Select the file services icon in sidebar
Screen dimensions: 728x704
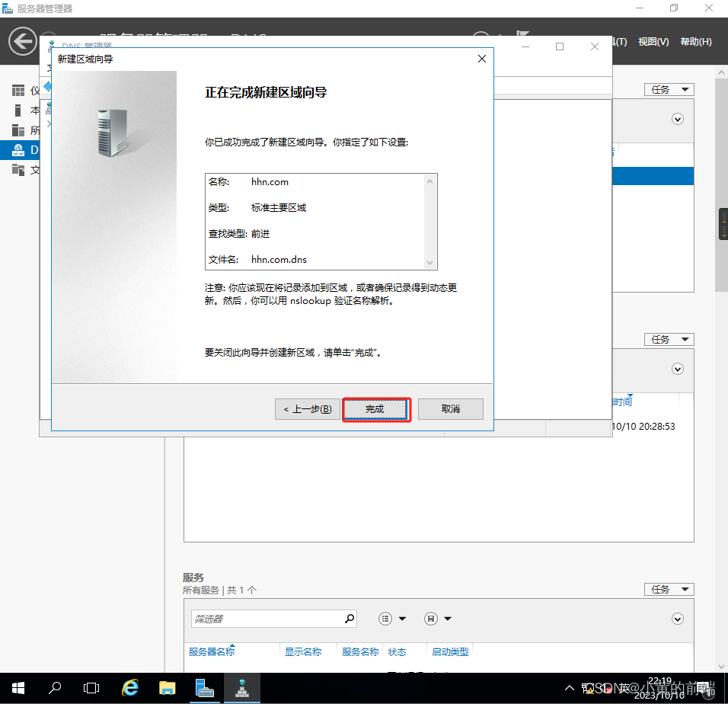pos(18,170)
